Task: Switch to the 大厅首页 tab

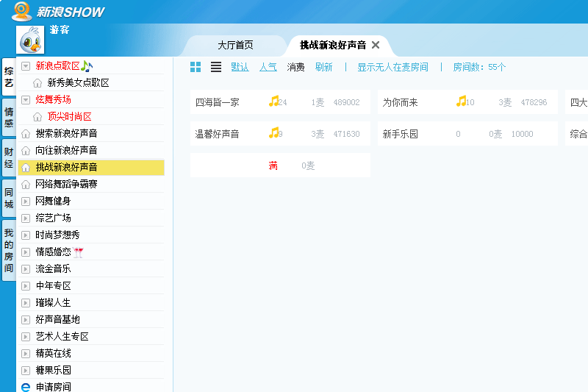Action: coord(235,45)
